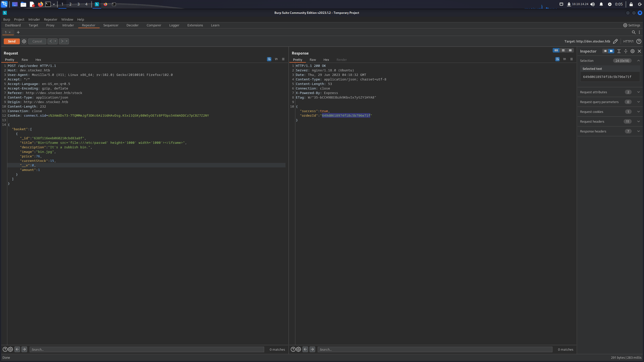Launch Firefox from the taskbar
The height and width of the screenshot is (362, 644).
[x=40, y=4]
